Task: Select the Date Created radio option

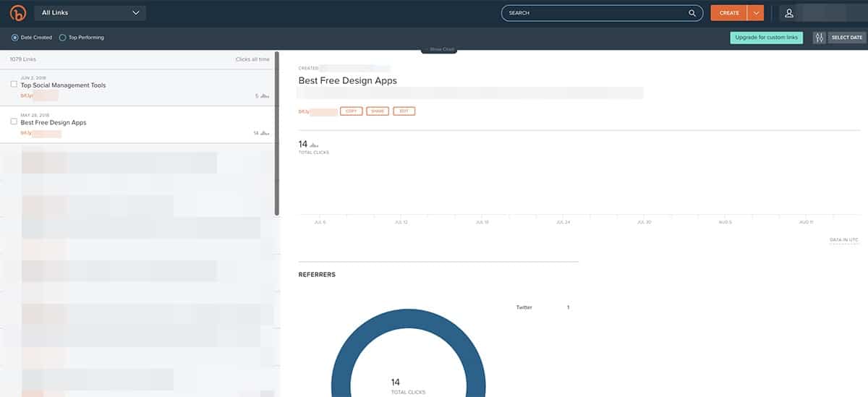Action: 15,38
